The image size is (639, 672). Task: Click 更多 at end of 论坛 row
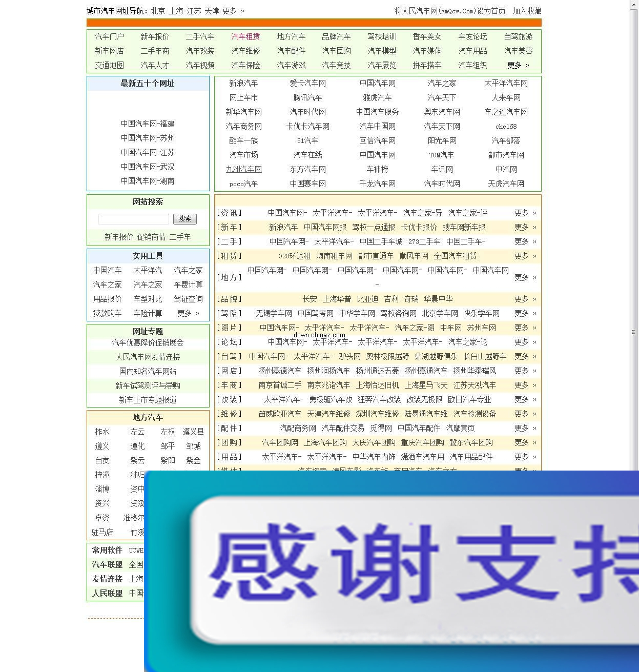coord(525,342)
